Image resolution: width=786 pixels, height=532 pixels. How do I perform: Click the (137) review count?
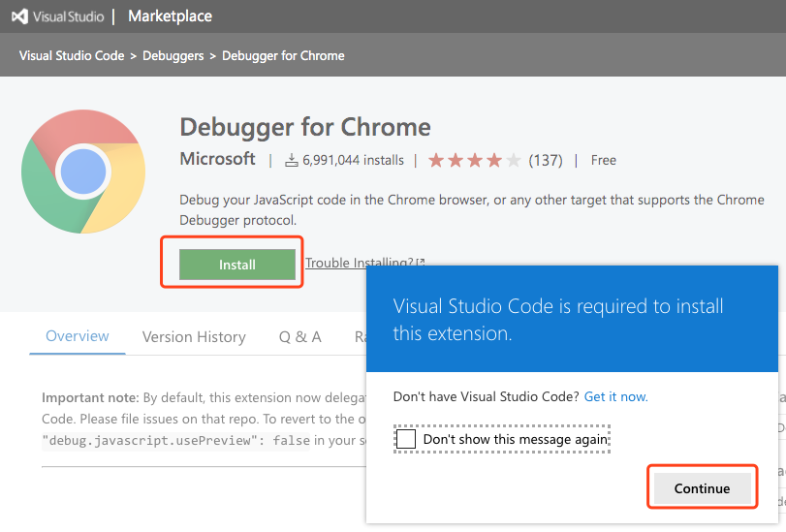(546, 161)
